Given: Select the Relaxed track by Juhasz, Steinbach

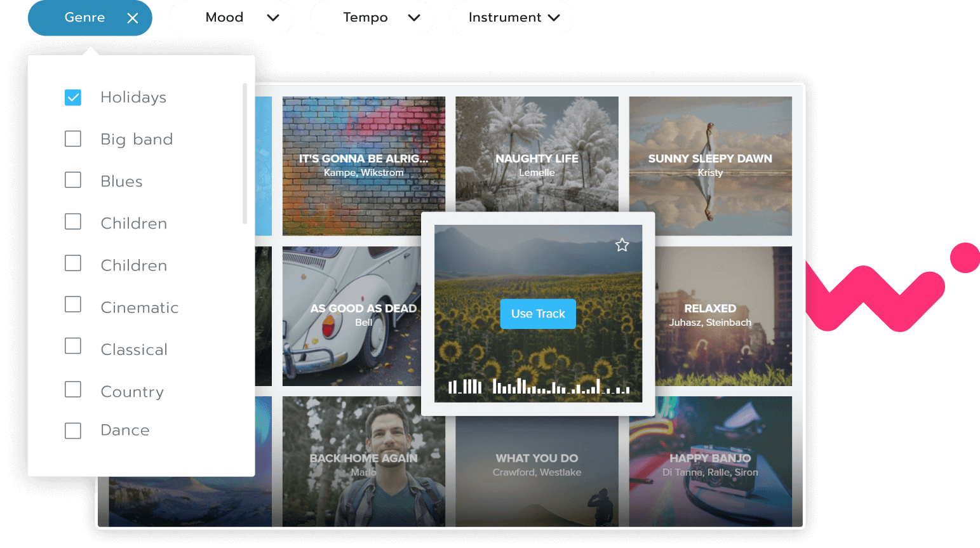Looking at the screenshot, I should pyautogui.click(x=724, y=316).
